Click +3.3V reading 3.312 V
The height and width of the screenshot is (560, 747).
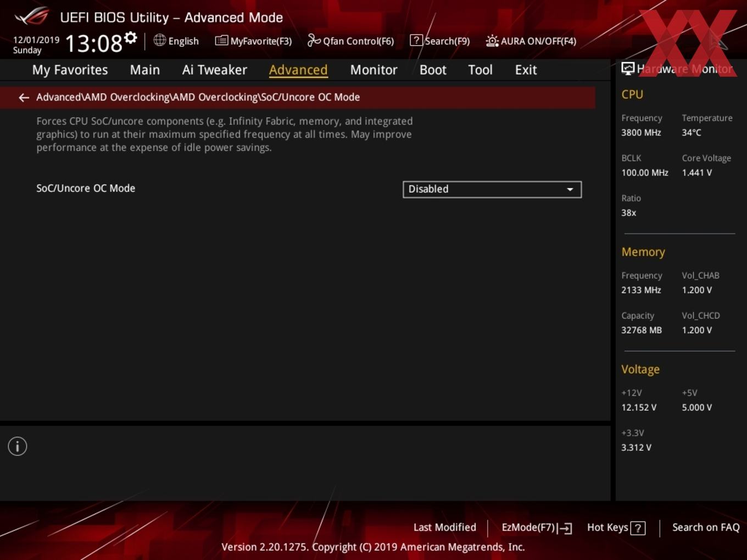[636, 447]
